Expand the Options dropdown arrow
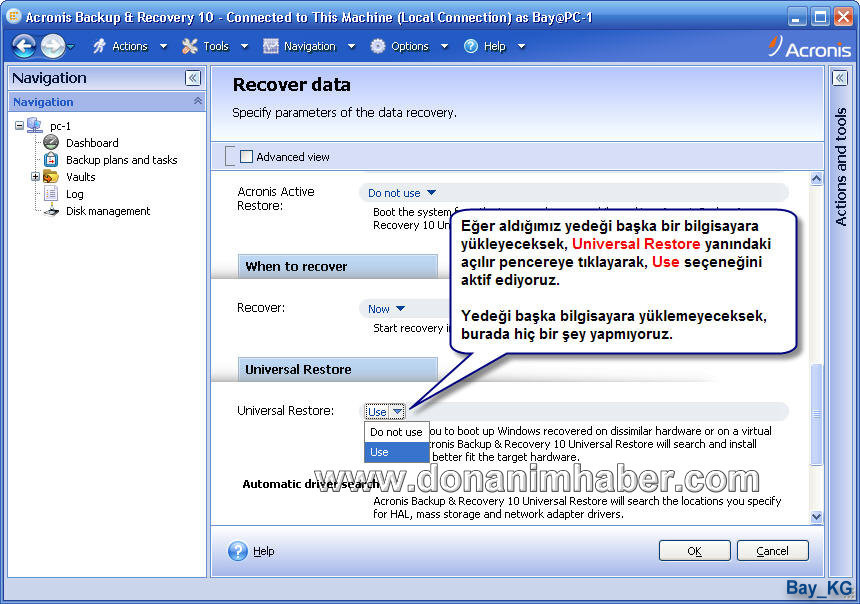860x604 pixels. pyautogui.click(x=444, y=47)
